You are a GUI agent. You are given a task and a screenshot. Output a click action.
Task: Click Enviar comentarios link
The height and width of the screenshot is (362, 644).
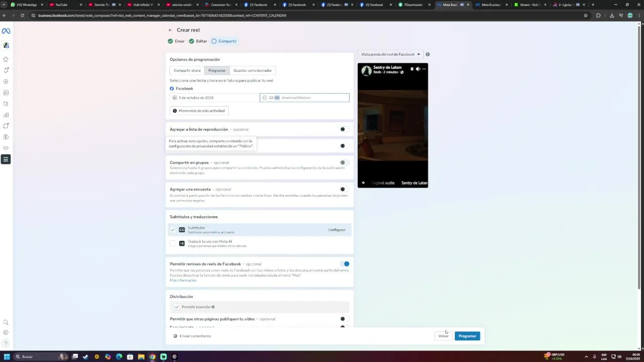[x=192, y=336]
